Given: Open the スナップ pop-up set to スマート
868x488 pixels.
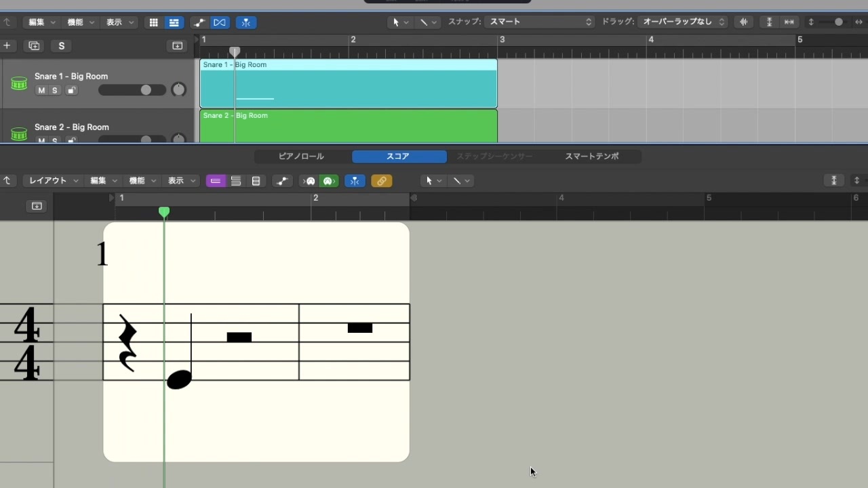Looking at the screenshot, I should click(540, 22).
